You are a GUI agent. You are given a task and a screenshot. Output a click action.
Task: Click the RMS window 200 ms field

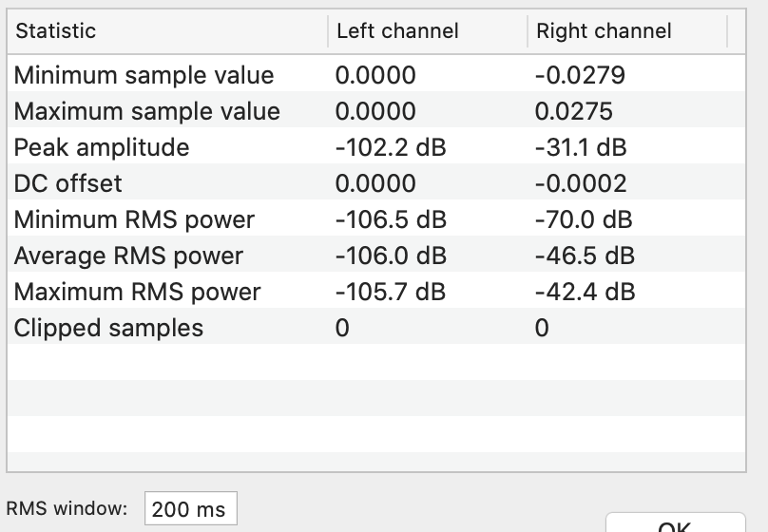[190, 508]
